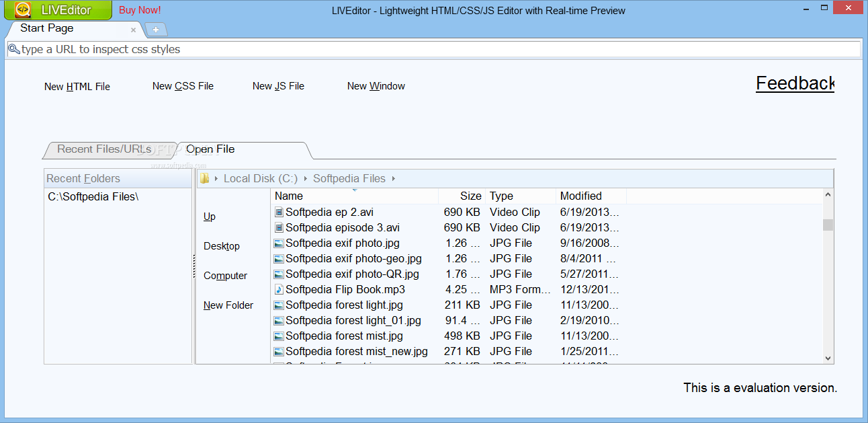Image resolution: width=868 pixels, height=423 pixels.
Task: Go Up one folder level
Action: pos(210,217)
